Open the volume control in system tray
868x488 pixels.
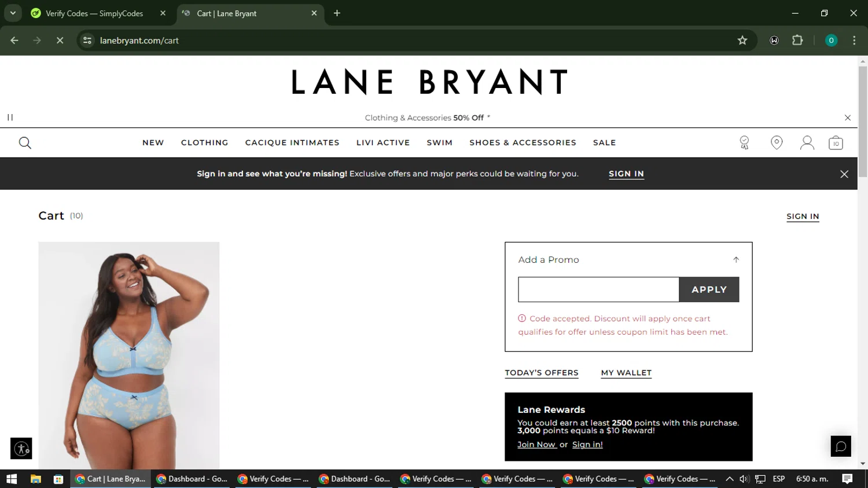pyautogui.click(x=744, y=479)
